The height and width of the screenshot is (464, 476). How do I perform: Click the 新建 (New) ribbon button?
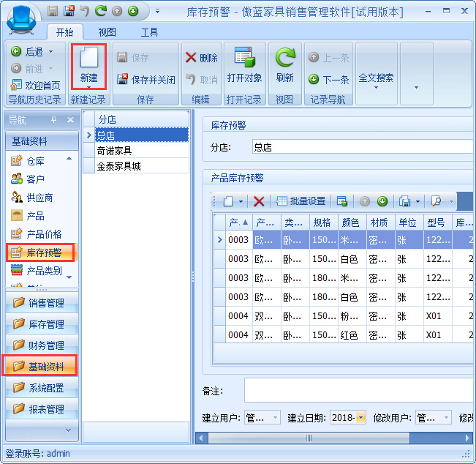click(88, 67)
